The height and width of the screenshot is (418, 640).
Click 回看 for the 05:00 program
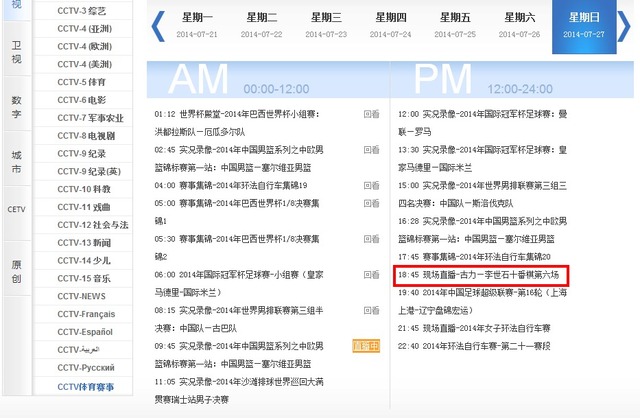[371, 203]
